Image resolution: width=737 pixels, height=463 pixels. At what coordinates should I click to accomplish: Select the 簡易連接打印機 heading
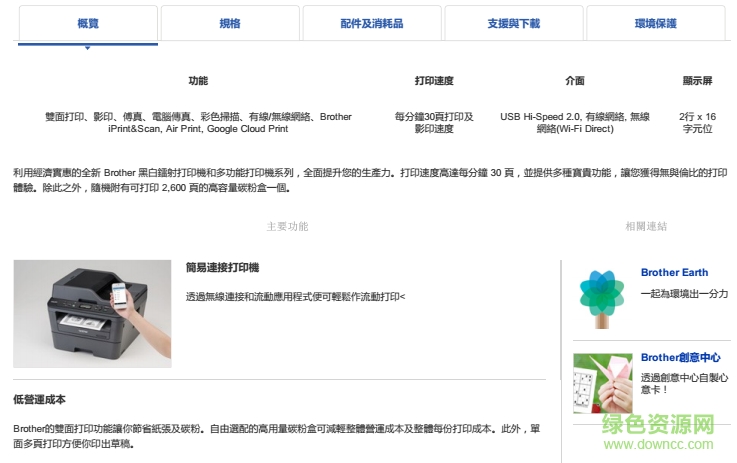click(222, 268)
